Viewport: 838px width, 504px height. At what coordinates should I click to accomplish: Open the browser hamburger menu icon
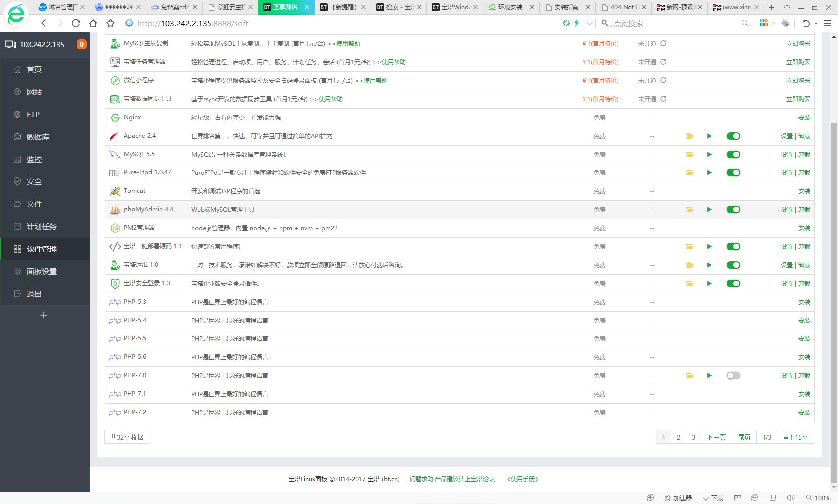(827, 23)
